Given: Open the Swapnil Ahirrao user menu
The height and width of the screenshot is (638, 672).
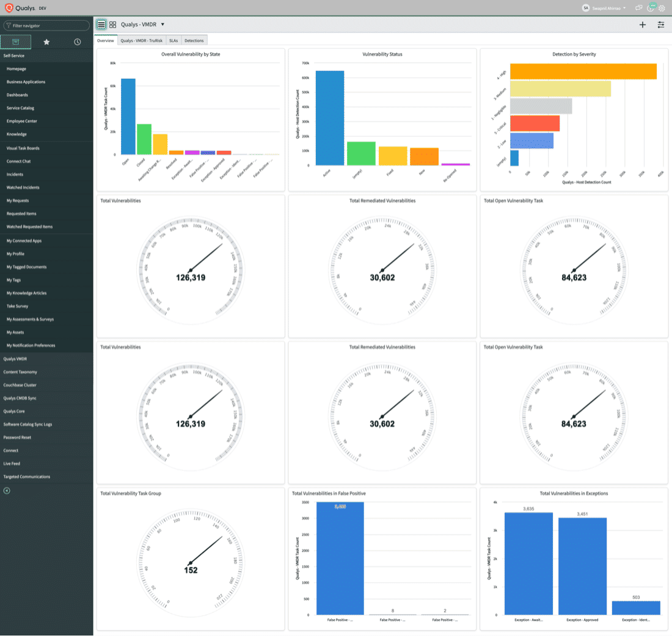Looking at the screenshot, I should [x=608, y=8].
